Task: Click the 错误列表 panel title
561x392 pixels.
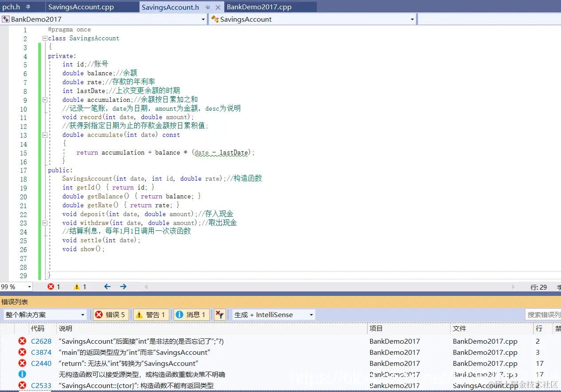Action: click(x=15, y=302)
